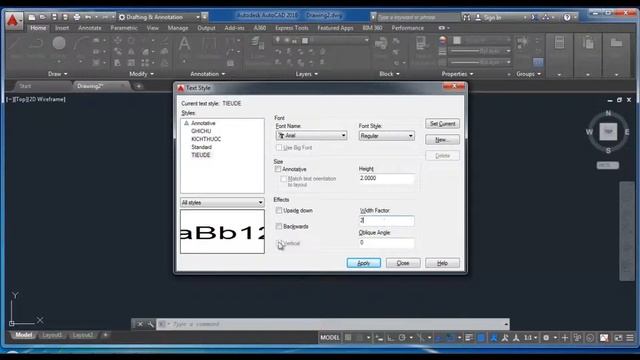
Task: Select the Circle tool in the Draw panel
Action: point(59,43)
